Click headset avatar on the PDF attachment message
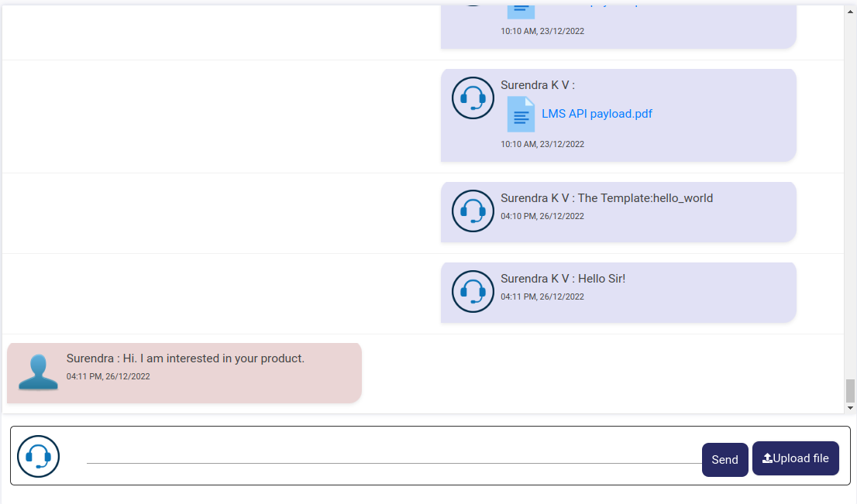This screenshot has width=857, height=504. [473, 98]
